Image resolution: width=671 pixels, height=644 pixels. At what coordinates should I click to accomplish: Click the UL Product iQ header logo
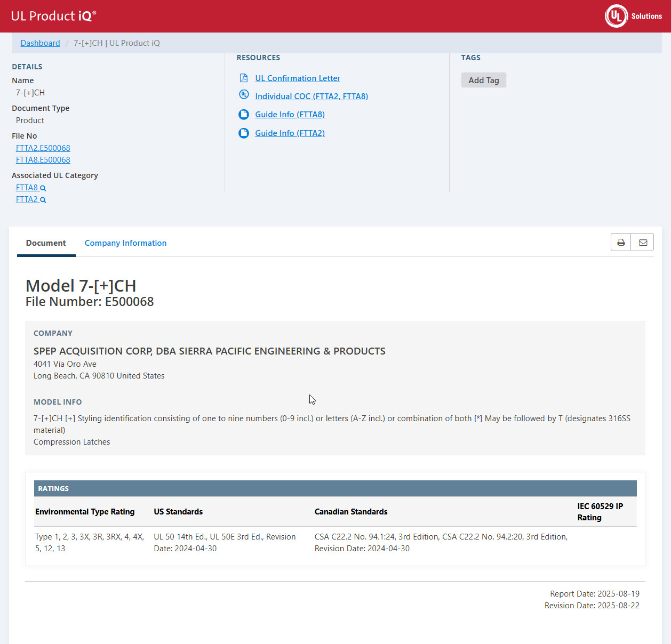pyautogui.click(x=53, y=16)
